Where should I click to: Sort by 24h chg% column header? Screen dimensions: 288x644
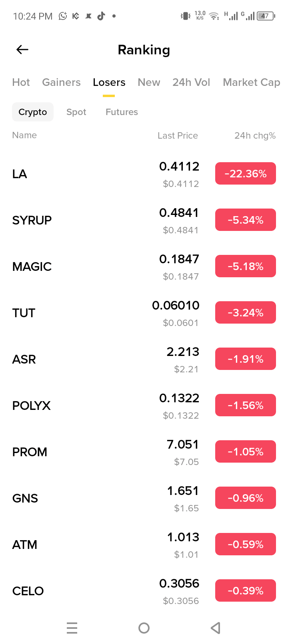[x=255, y=135]
